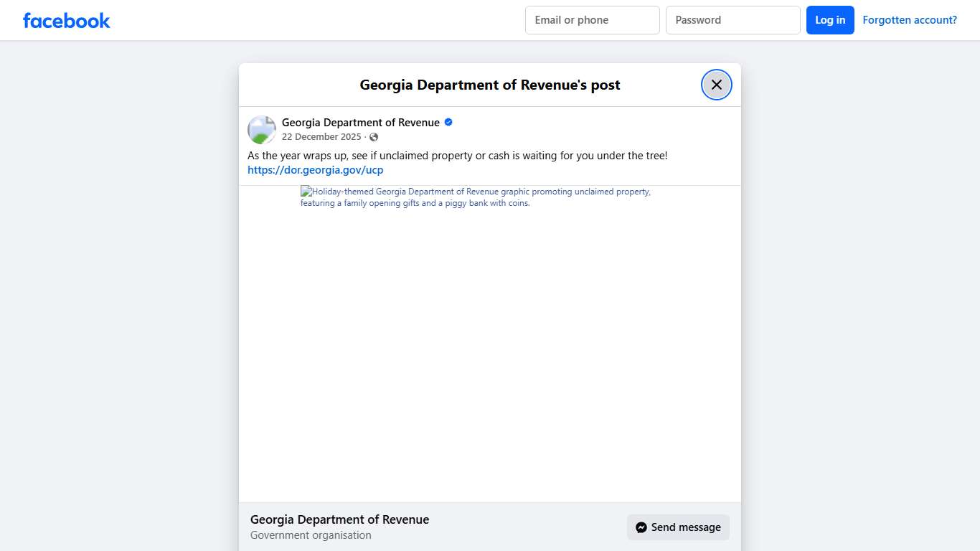The height and width of the screenshot is (551, 980).
Task: Focus the Password field
Action: (x=732, y=20)
